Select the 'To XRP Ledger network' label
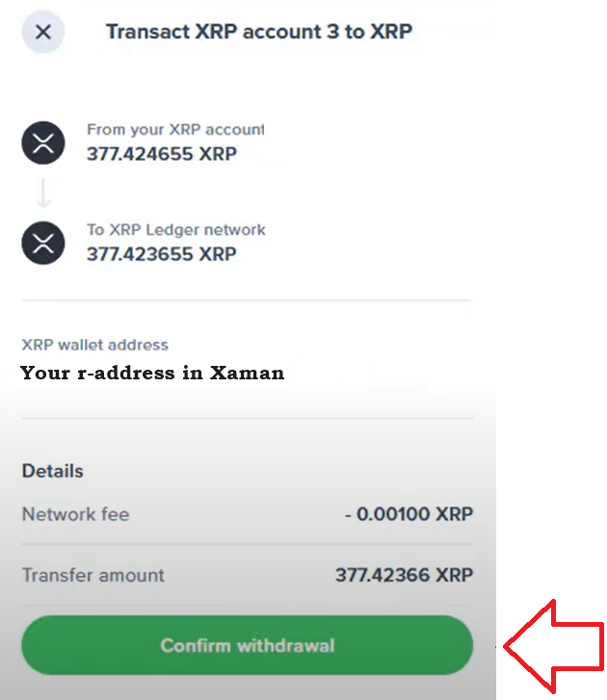Image resolution: width=607 pixels, height=700 pixels. [x=176, y=230]
